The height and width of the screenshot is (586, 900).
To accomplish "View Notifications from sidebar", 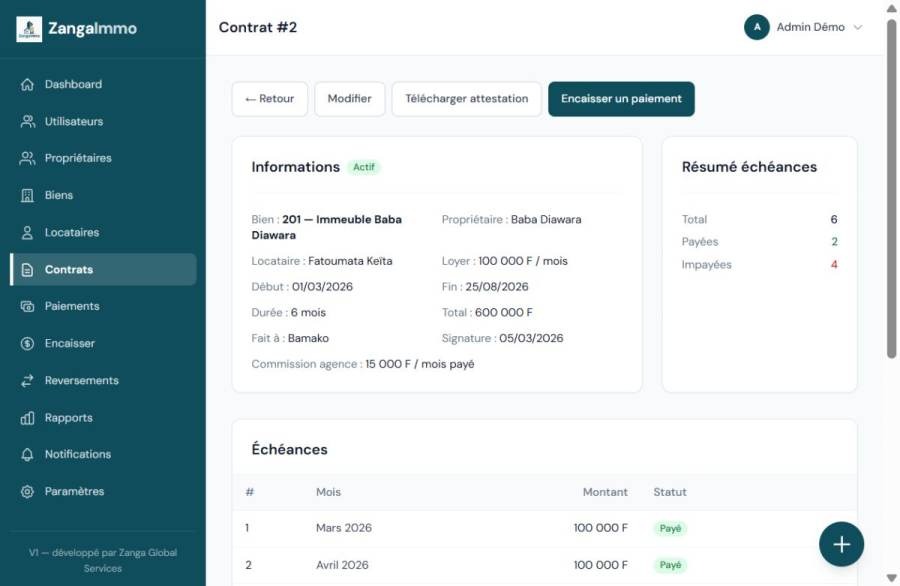I will coord(103,455).
